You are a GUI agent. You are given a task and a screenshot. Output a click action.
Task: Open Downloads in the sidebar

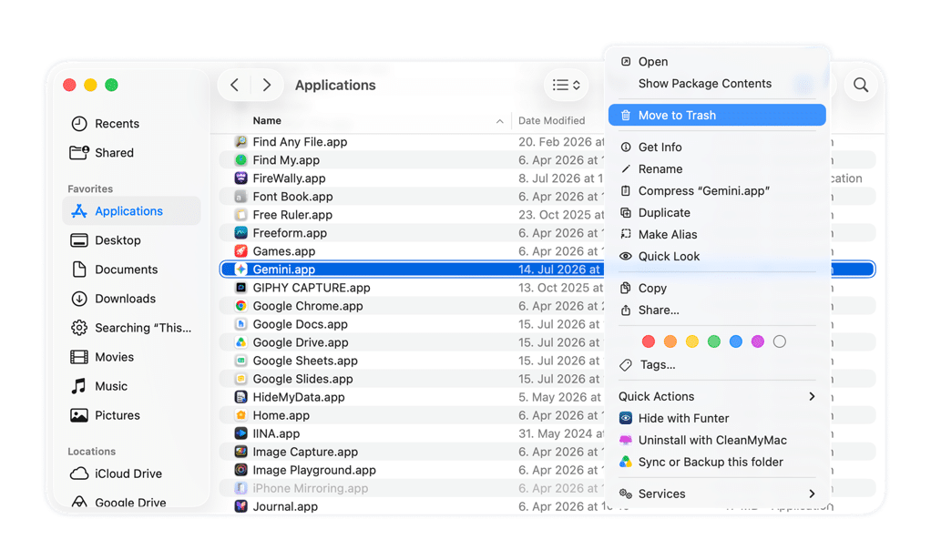click(131, 299)
